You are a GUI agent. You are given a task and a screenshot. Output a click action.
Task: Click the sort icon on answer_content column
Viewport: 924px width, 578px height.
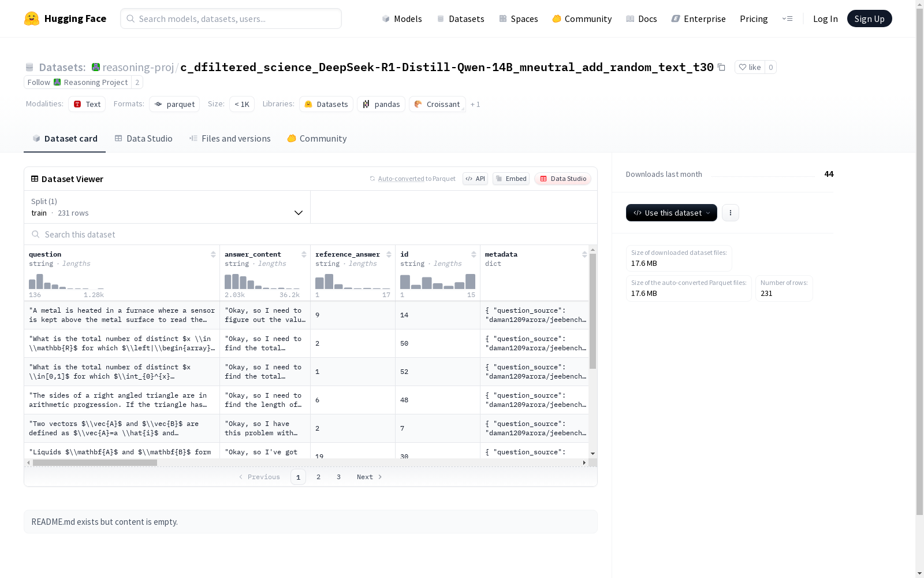304,254
